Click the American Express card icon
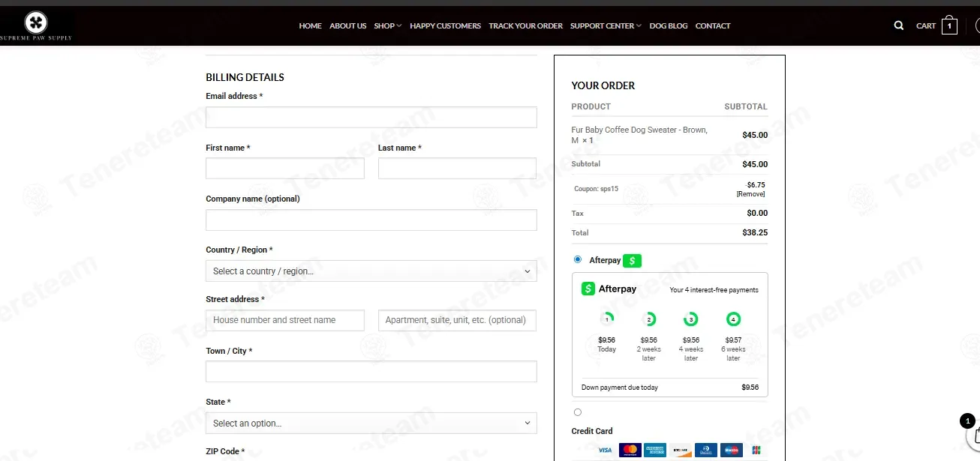980x461 pixels. point(655,451)
